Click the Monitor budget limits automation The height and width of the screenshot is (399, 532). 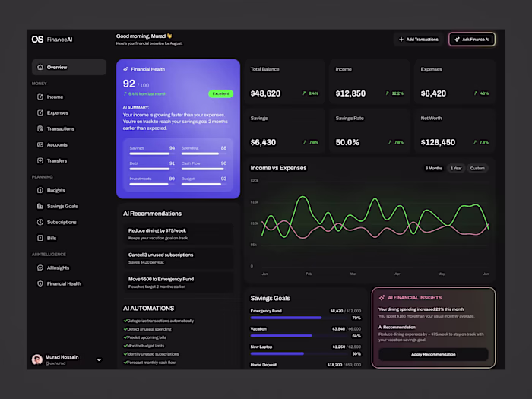pyautogui.click(x=144, y=346)
